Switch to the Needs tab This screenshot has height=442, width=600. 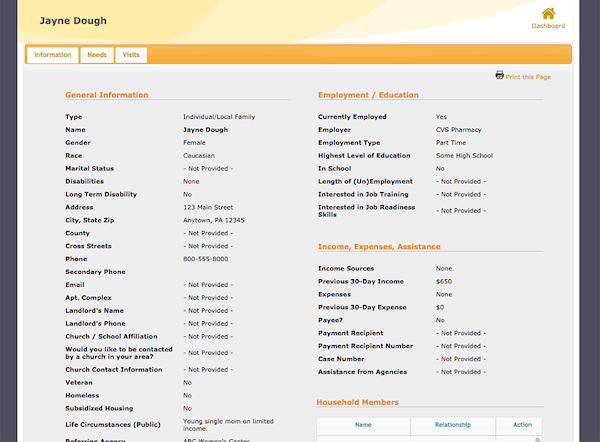(x=97, y=55)
